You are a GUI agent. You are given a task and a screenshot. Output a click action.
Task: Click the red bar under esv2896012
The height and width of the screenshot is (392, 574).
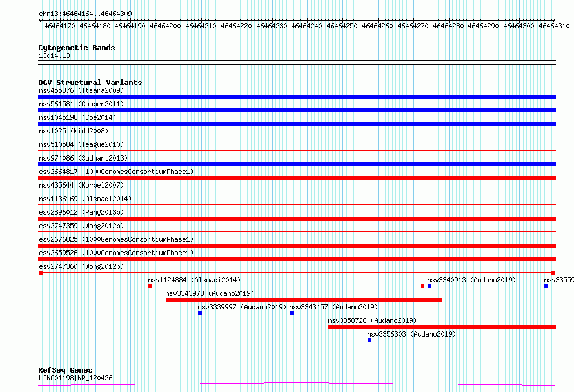click(297, 219)
